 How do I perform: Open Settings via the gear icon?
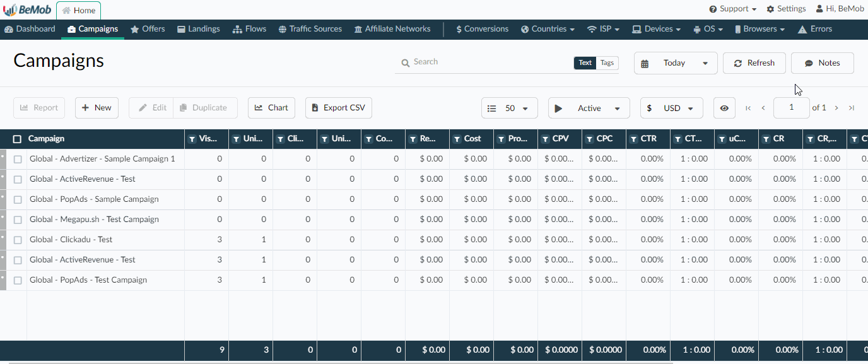pos(786,9)
